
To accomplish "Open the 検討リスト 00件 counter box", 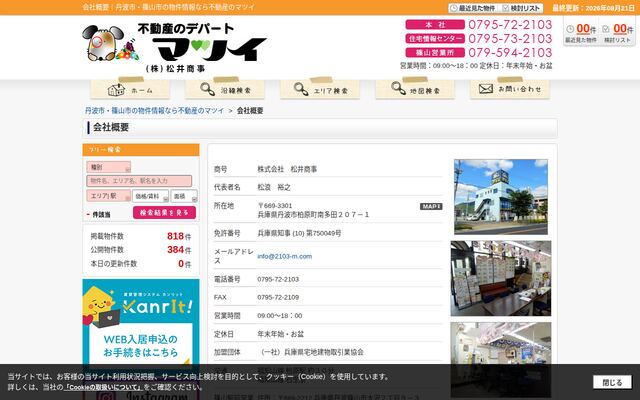I will [618, 33].
